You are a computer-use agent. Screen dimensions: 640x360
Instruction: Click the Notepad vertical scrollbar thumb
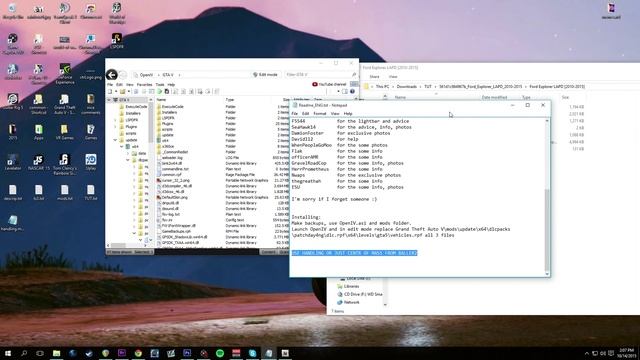click(x=547, y=230)
